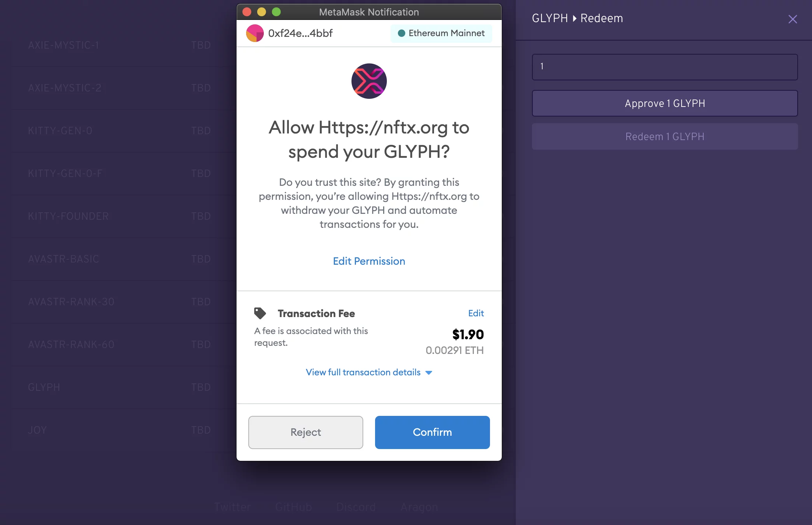Click the green zoom window button
Viewport: 812px width, 525px height.
pos(276,12)
